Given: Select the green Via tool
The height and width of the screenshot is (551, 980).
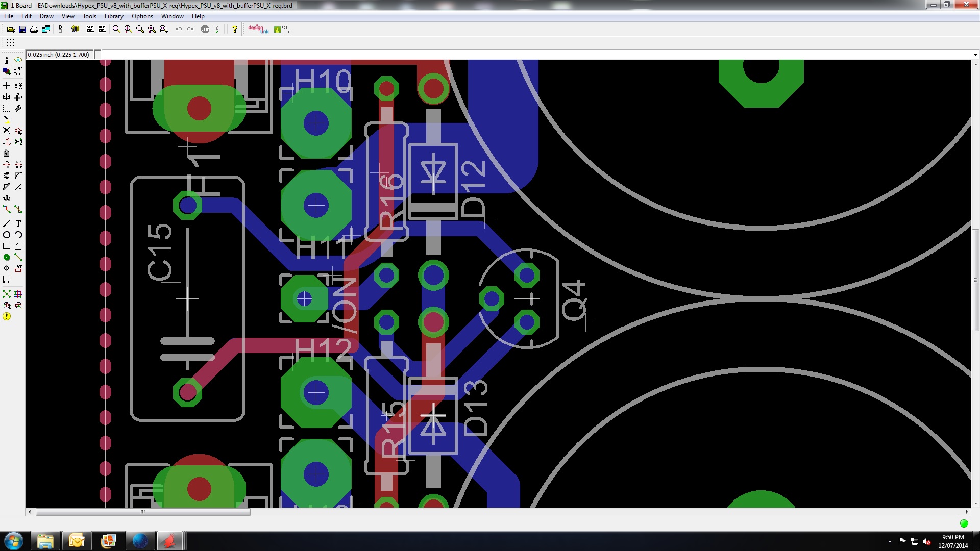Looking at the screenshot, I should tap(7, 257).
